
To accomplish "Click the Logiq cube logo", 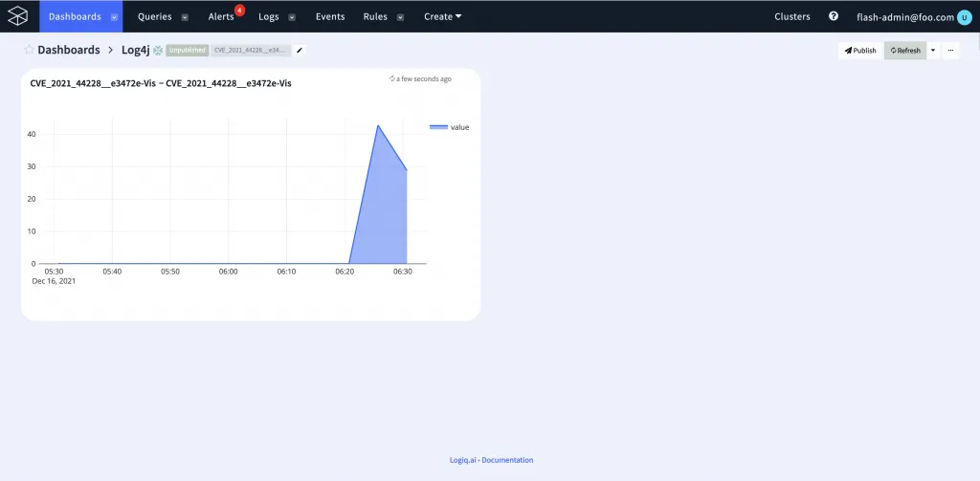I will pos(18,16).
